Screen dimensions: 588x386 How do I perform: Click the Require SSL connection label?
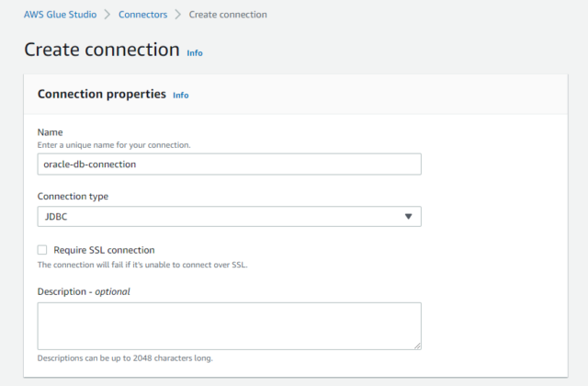coord(104,250)
